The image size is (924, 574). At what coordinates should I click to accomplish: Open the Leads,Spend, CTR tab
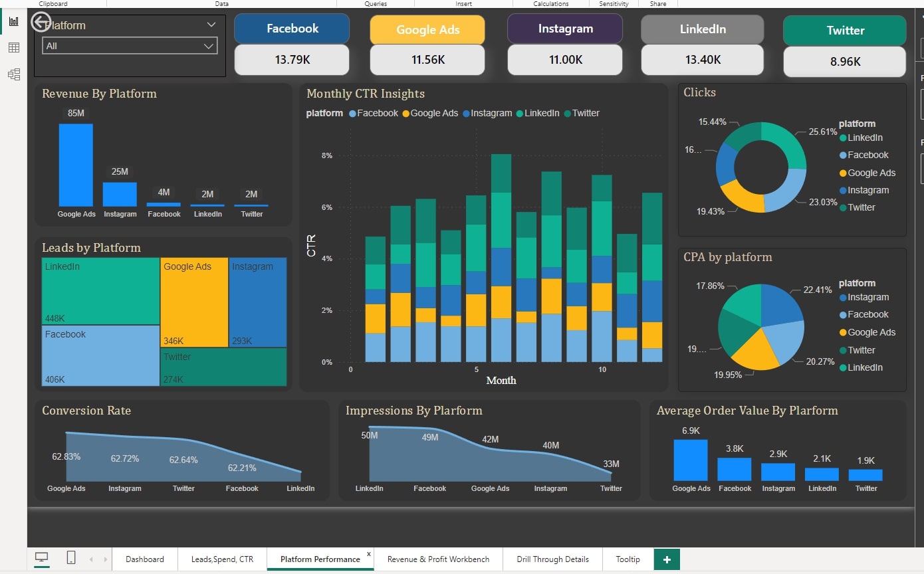(222, 559)
